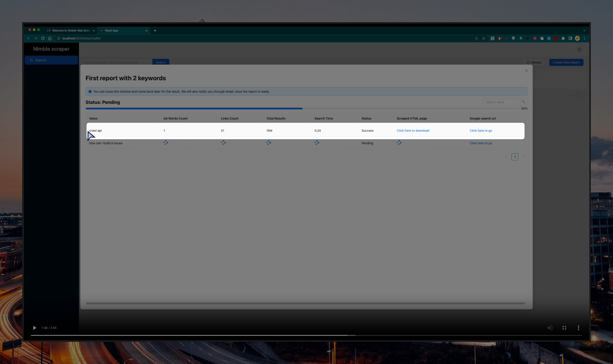Image resolution: width=613 pixels, height=364 pixels.
Task: Go to previous page in modal table
Action: click(x=506, y=157)
